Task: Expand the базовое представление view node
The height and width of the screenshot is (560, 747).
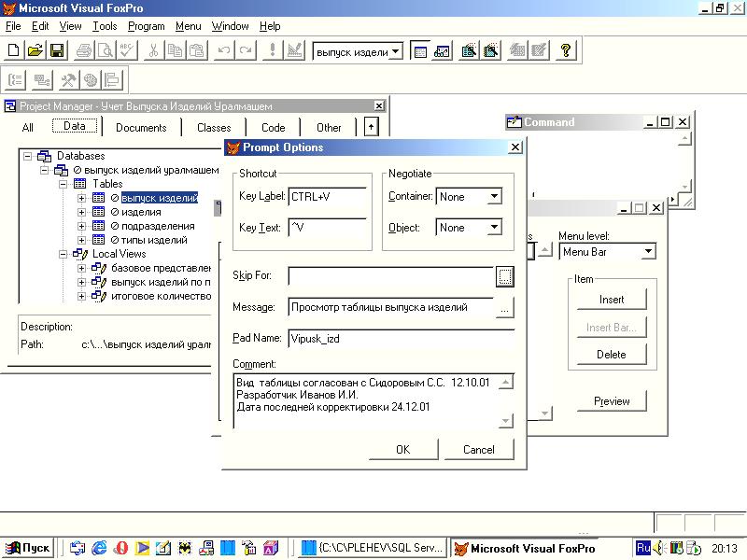Action: pos(81,268)
